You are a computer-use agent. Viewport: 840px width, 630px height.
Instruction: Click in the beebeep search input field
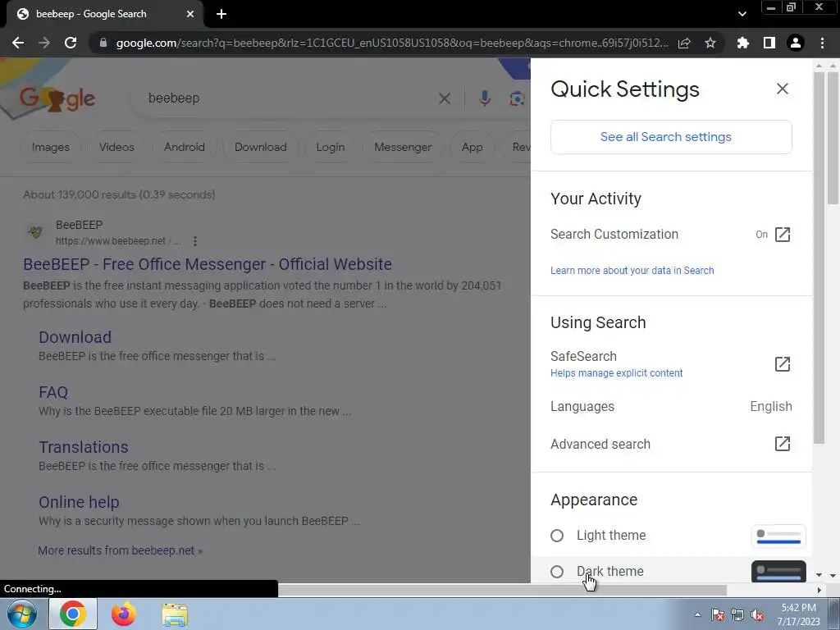(290, 98)
